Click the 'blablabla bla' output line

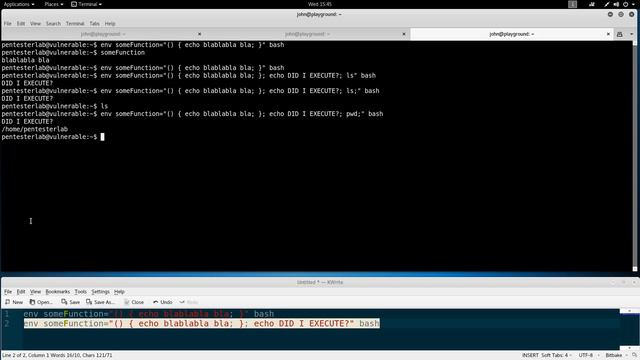tap(25, 60)
